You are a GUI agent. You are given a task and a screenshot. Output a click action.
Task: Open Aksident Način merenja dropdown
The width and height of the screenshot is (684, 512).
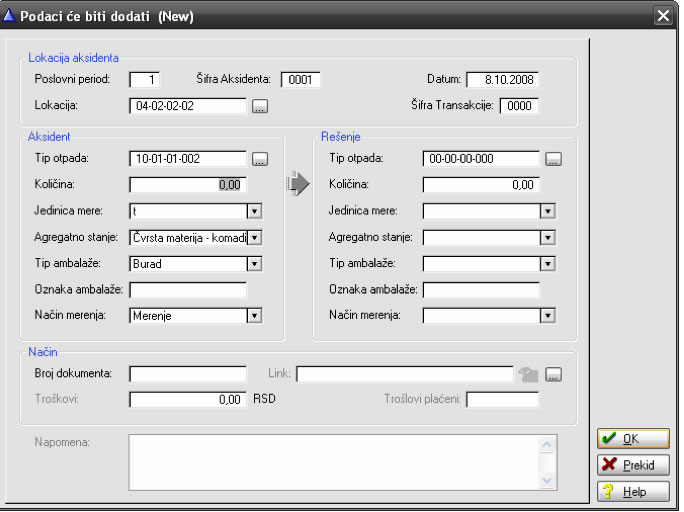[x=254, y=315]
